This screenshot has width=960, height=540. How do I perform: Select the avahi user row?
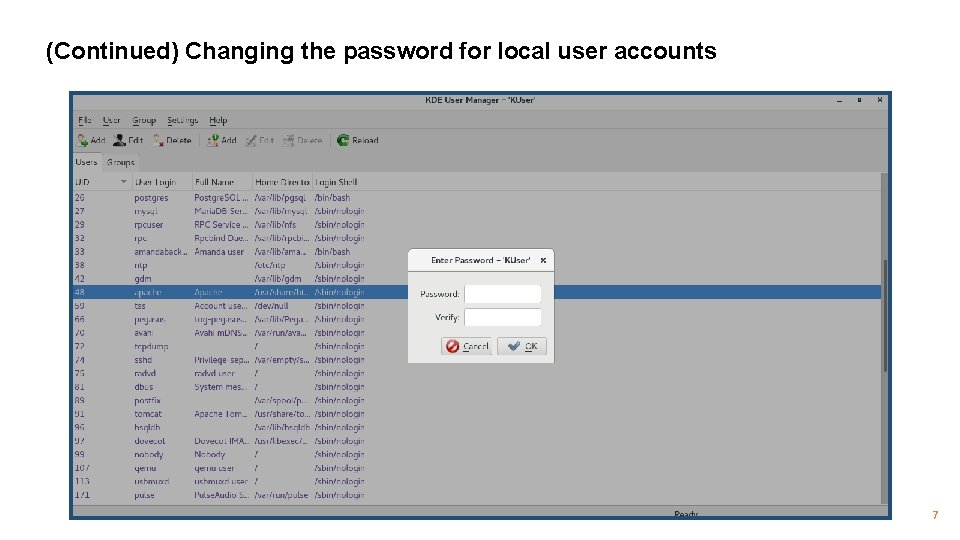[478, 332]
